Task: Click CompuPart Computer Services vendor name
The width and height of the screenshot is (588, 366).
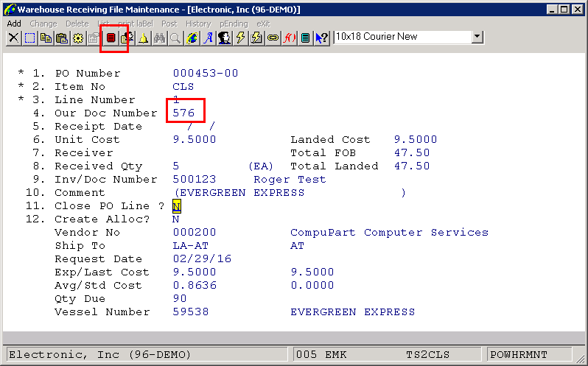Action: [x=389, y=232]
